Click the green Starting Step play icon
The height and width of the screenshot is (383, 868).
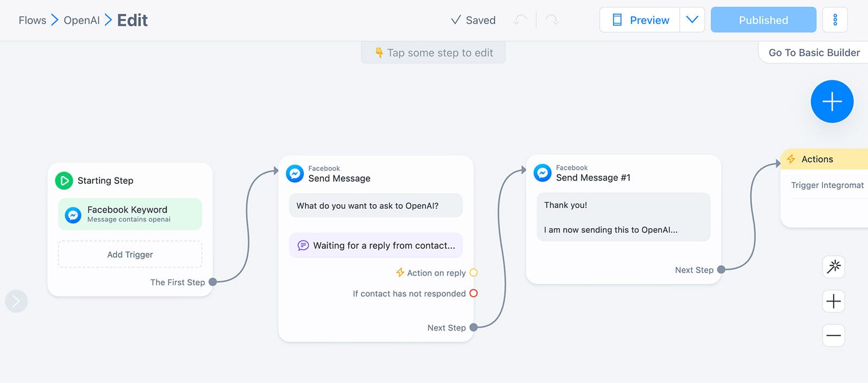pyautogui.click(x=64, y=181)
